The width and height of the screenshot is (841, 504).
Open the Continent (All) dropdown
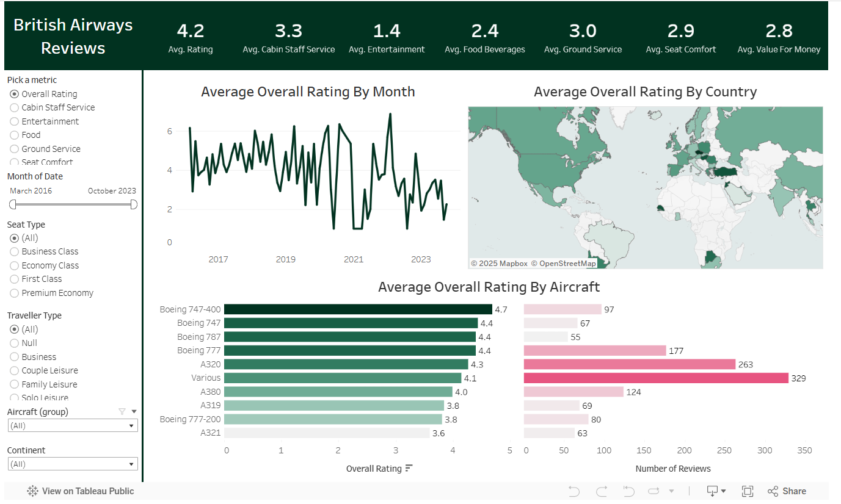pos(73,464)
